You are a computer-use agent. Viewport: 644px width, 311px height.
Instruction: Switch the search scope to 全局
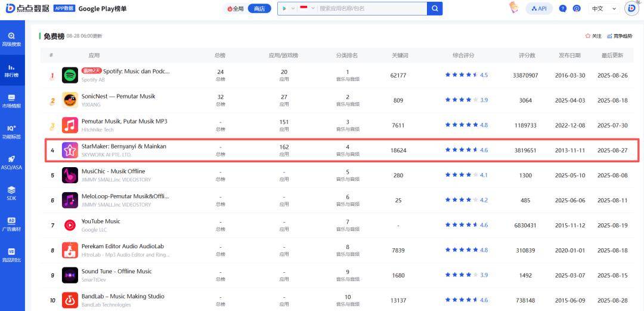236,8
